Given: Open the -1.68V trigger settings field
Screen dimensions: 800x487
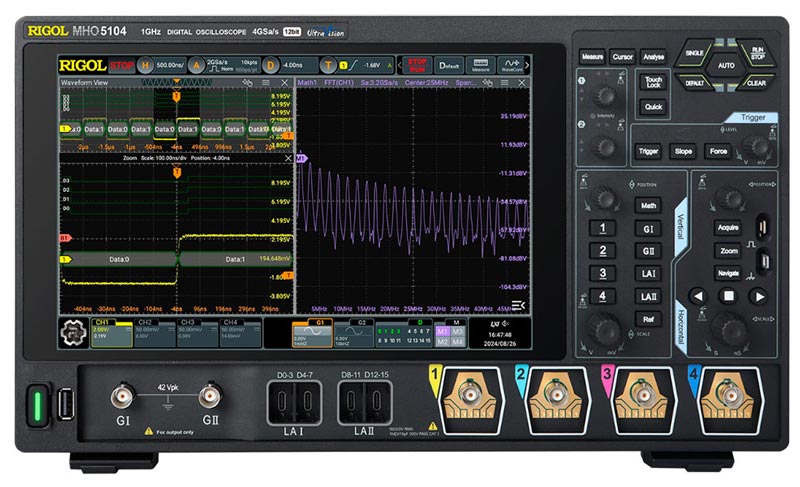Looking at the screenshot, I should [x=365, y=65].
